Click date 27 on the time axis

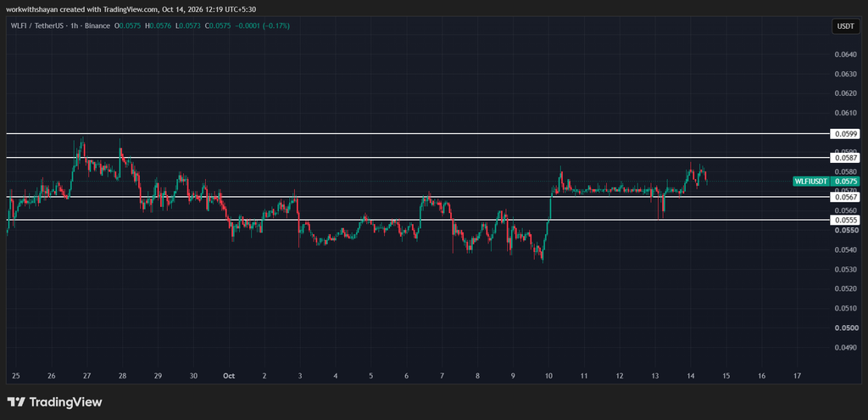click(x=87, y=376)
